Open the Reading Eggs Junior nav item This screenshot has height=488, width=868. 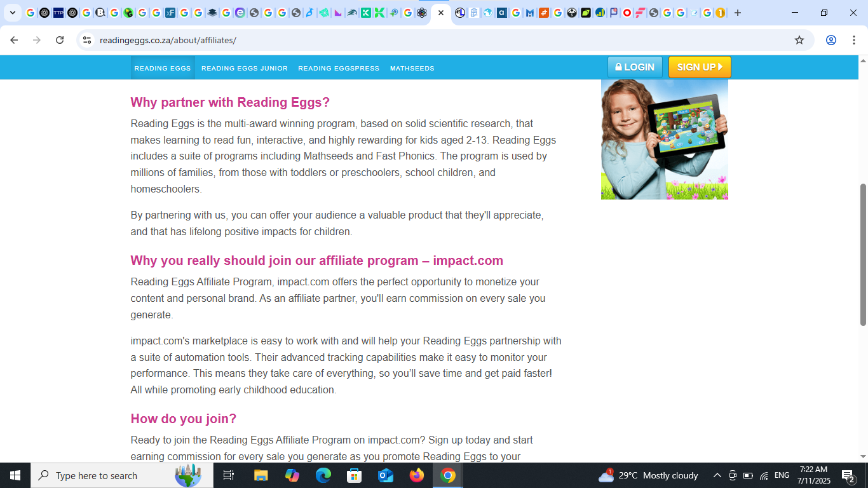click(245, 68)
